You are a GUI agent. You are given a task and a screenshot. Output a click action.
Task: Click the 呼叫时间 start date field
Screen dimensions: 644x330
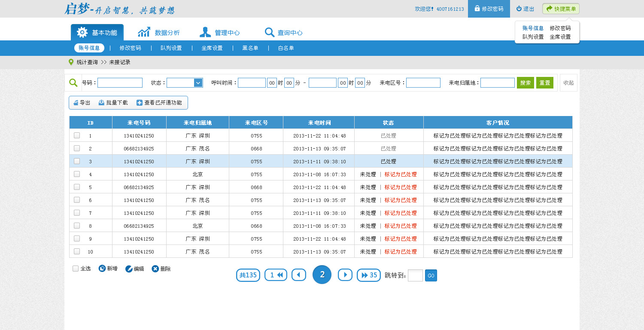tap(252, 82)
